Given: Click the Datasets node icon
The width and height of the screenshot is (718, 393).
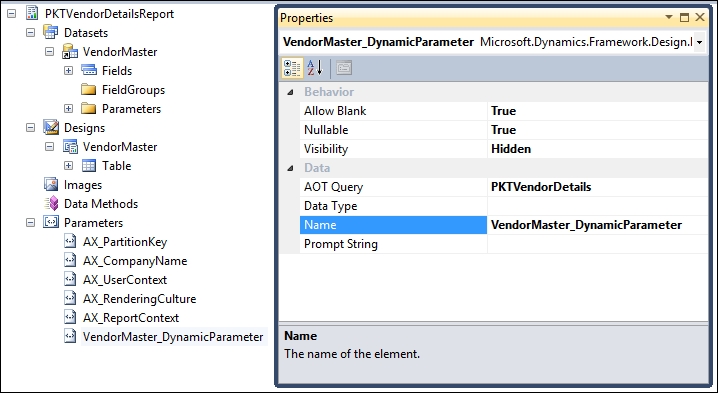Looking at the screenshot, I should pos(51,33).
